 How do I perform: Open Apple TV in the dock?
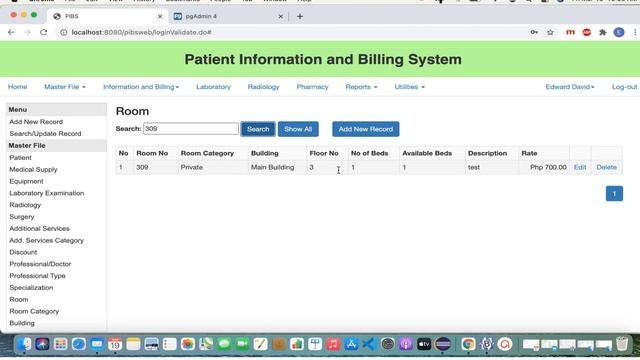424,344
